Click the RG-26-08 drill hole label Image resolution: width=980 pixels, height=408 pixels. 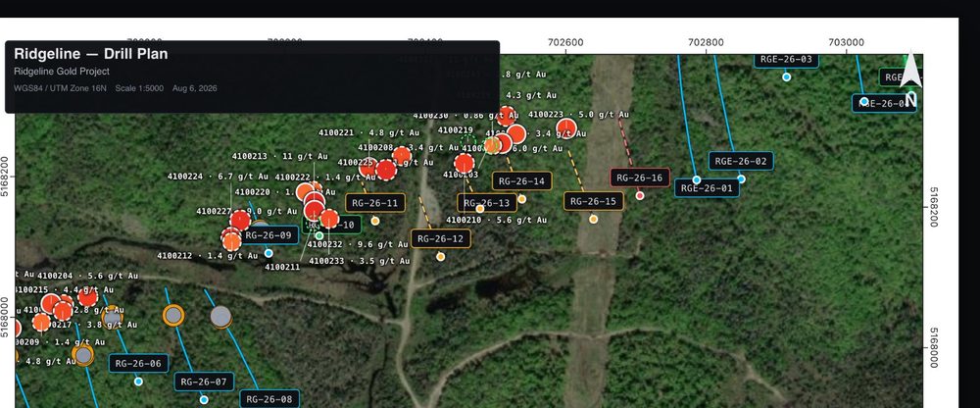(x=269, y=398)
